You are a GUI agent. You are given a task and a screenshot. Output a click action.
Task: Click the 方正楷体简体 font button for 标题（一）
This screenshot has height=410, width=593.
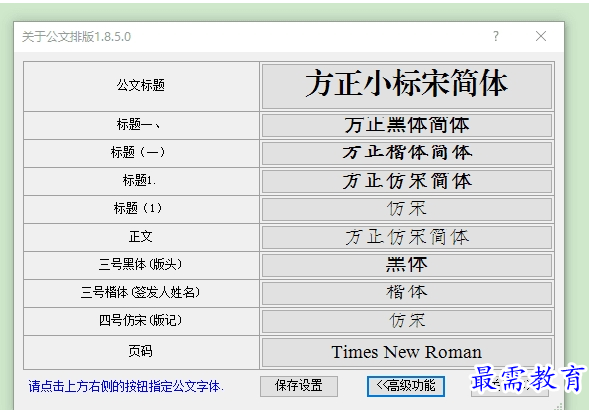click(x=407, y=153)
